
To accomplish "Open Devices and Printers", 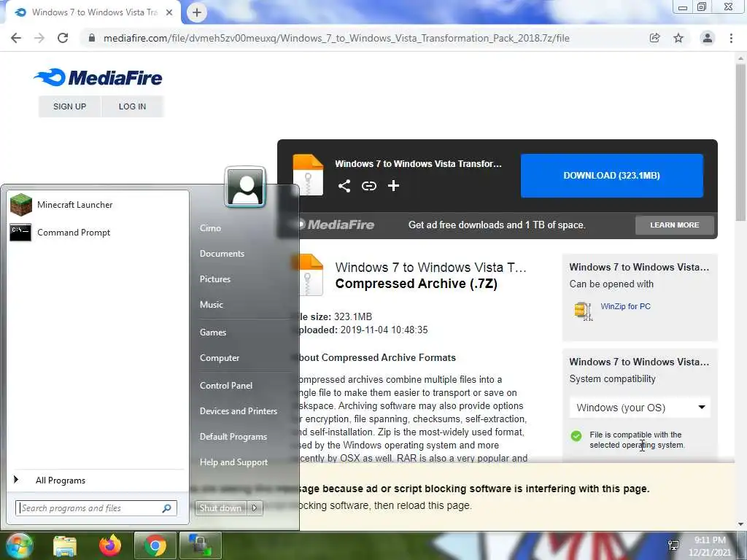I will (x=239, y=411).
